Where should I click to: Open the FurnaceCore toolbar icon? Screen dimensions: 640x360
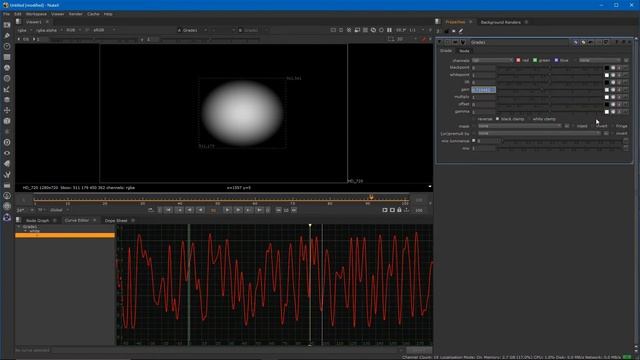point(7,196)
